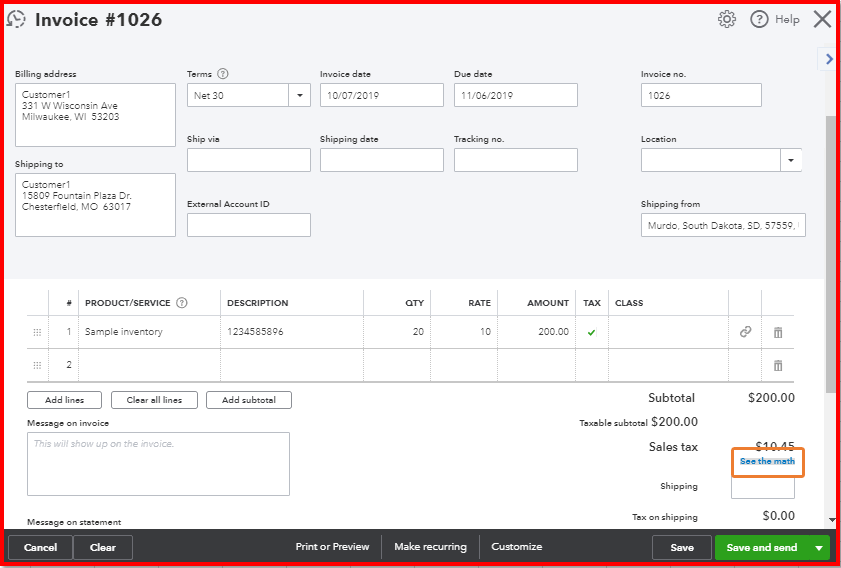Click the Invoice date field

pos(382,95)
